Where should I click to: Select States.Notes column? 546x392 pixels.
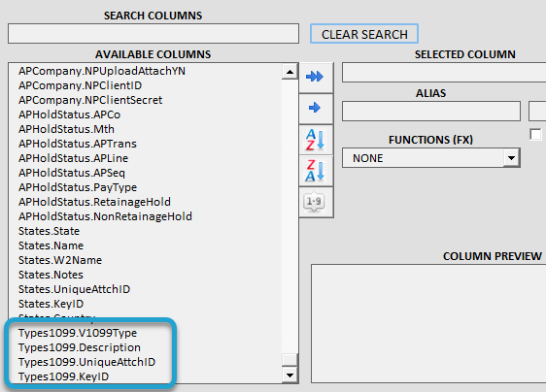pyautogui.click(x=51, y=276)
